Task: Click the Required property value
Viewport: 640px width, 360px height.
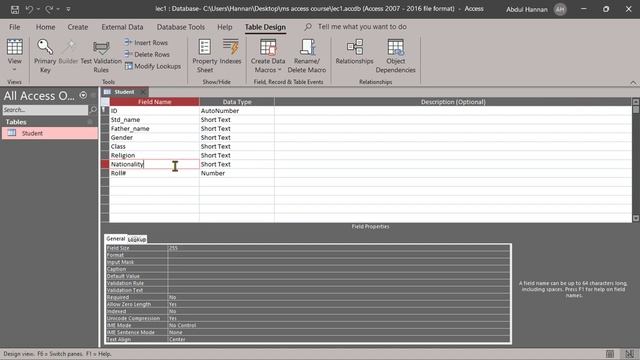Action: point(338,297)
